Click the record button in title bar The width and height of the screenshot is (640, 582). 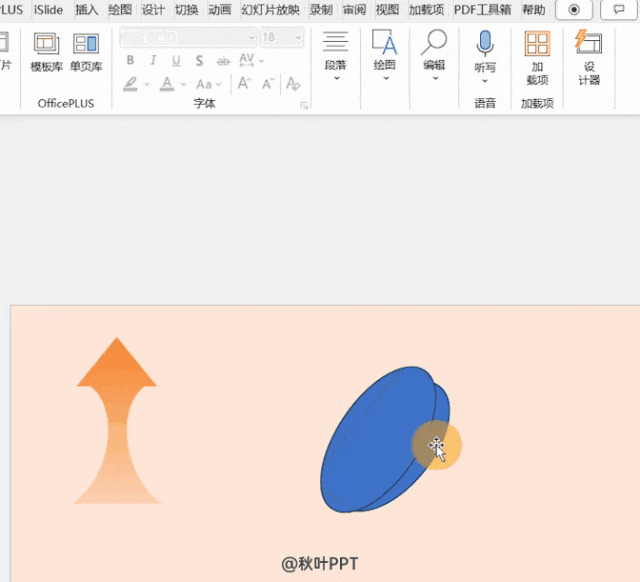pyautogui.click(x=574, y=10)
